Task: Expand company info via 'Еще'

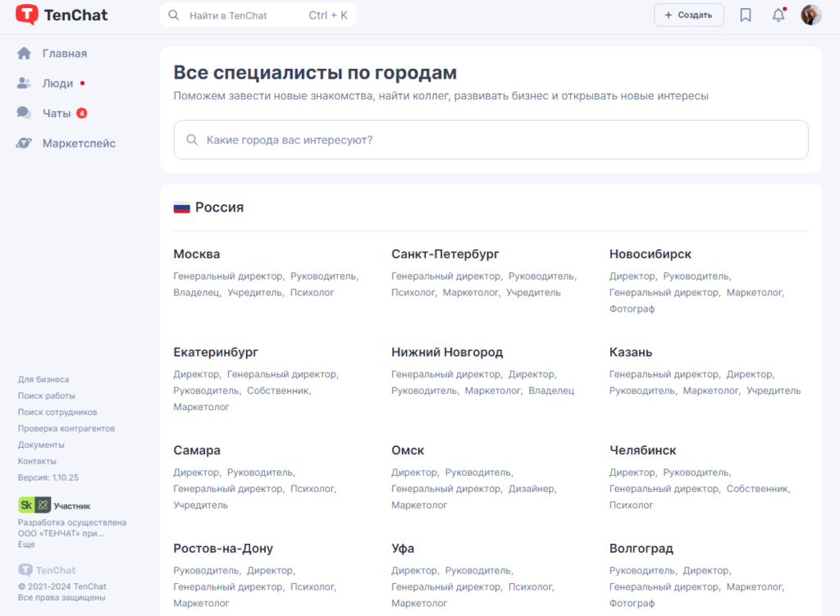Action: click(26, 545)
